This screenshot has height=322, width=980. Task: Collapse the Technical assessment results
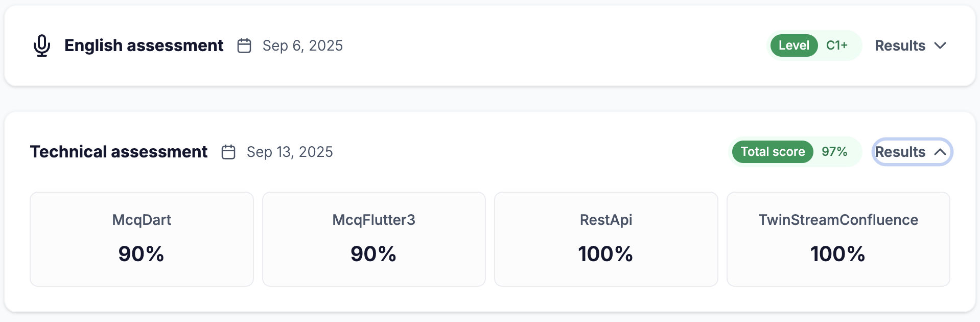point(912,152)
